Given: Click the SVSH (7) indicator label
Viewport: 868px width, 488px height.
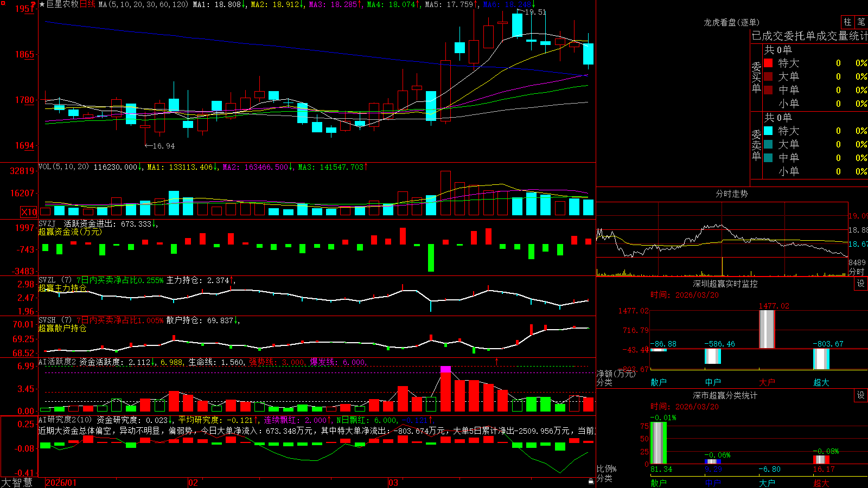Looking at the screenshot, I should pos(55,320).
